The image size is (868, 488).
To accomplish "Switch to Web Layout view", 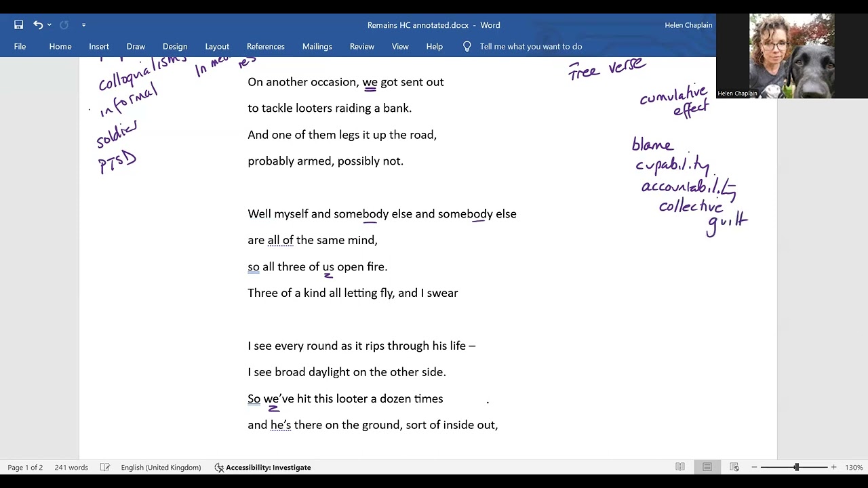I will (734, 467).
